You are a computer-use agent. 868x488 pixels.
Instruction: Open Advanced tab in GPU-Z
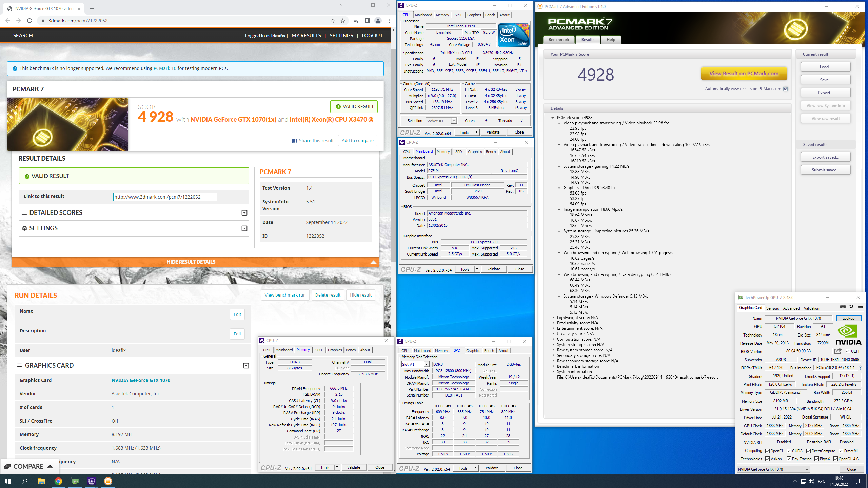[791, 308]
